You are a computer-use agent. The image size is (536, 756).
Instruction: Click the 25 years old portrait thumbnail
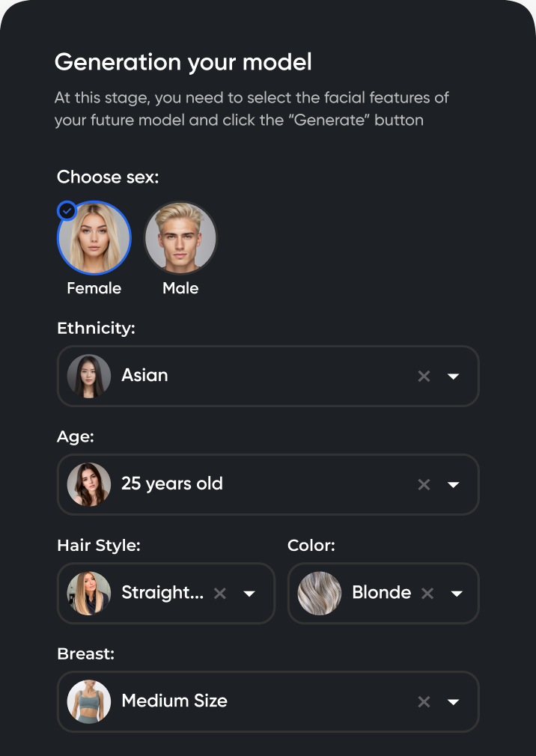coord(89,484)
